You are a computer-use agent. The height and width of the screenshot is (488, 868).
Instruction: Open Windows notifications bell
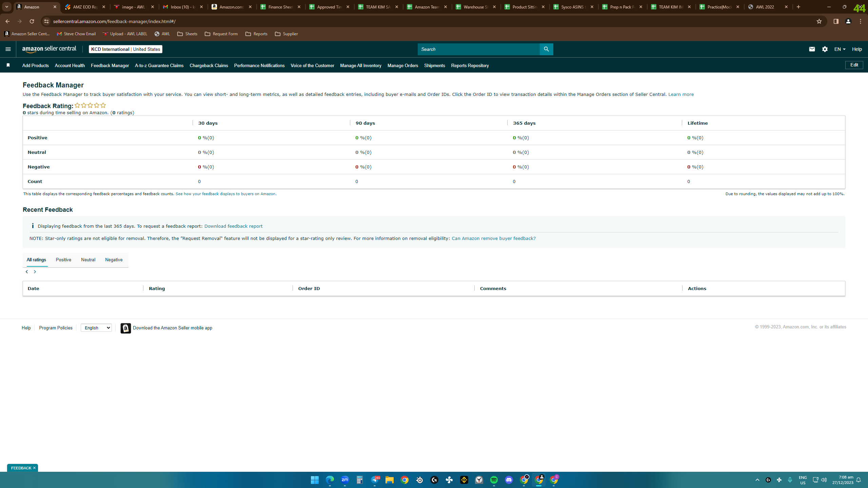point(859,480)
